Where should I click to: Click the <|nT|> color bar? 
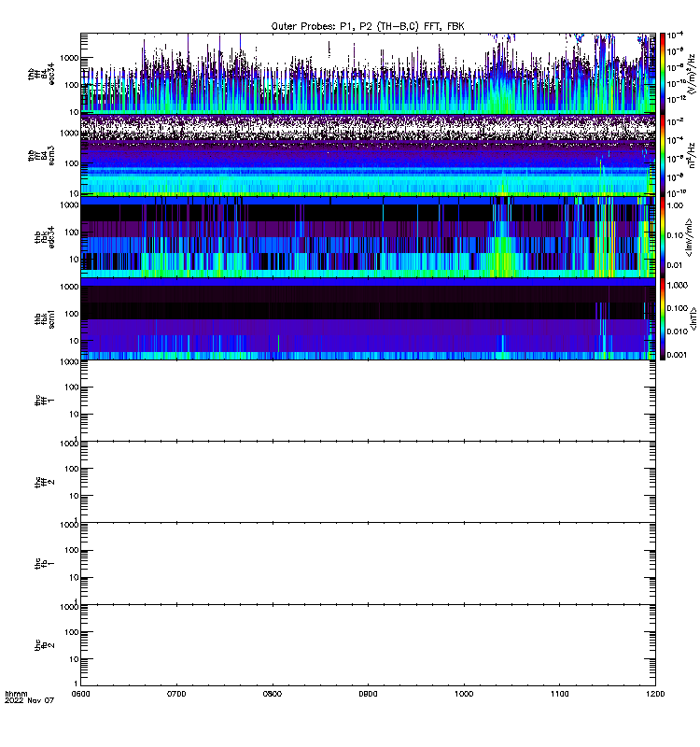(x=663, y=318)
